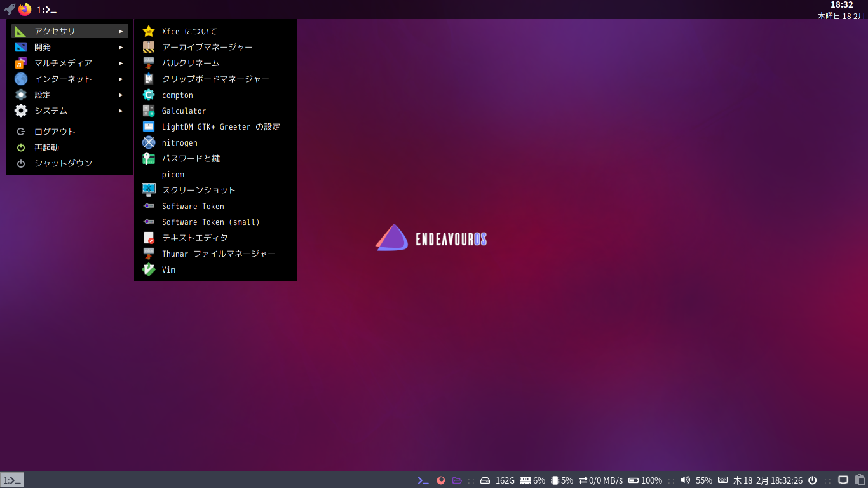Screen dimensions: 868x488
Task: Open LightDM GTK+ Greeter の設定
Action: pyautogui.click(x=215, y=126)
